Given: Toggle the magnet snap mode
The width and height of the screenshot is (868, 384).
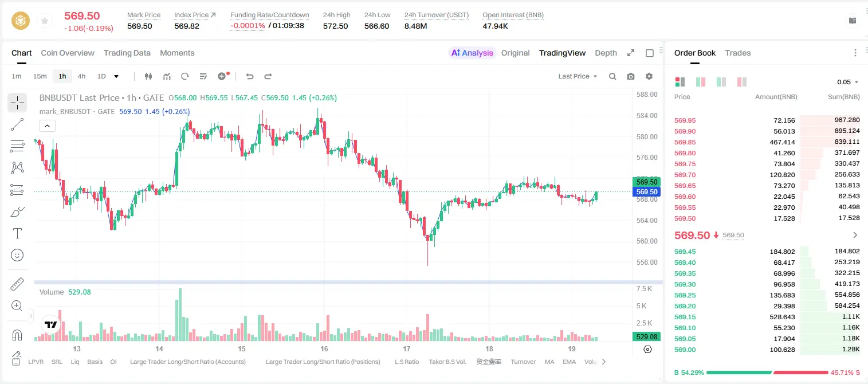Looking at the screenshot, I should (17, 335).
